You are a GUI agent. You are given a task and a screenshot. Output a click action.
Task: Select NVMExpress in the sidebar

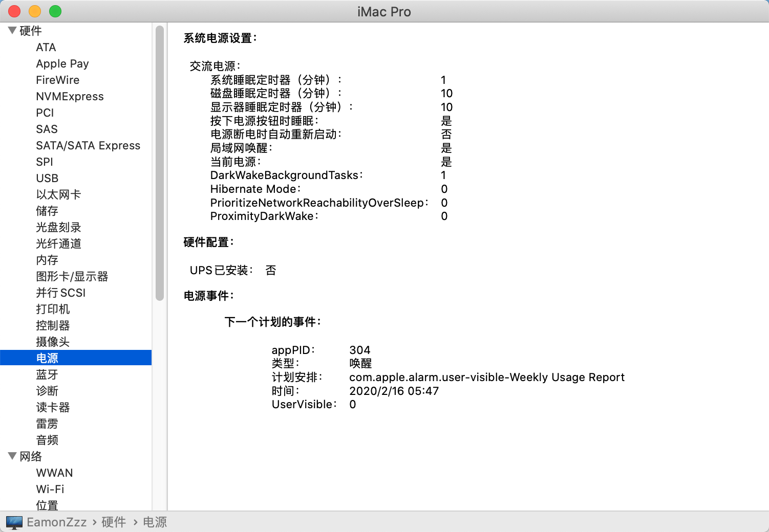click(70, 96)
